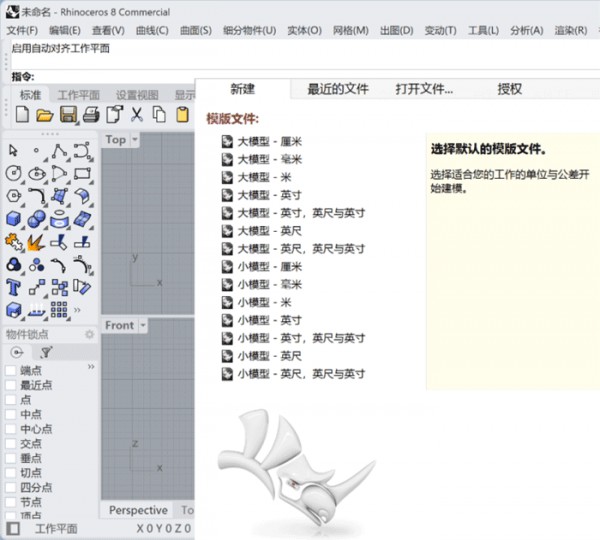Select the Boolean union spheres tool
The image size is (600, 540).
[37, 219]
